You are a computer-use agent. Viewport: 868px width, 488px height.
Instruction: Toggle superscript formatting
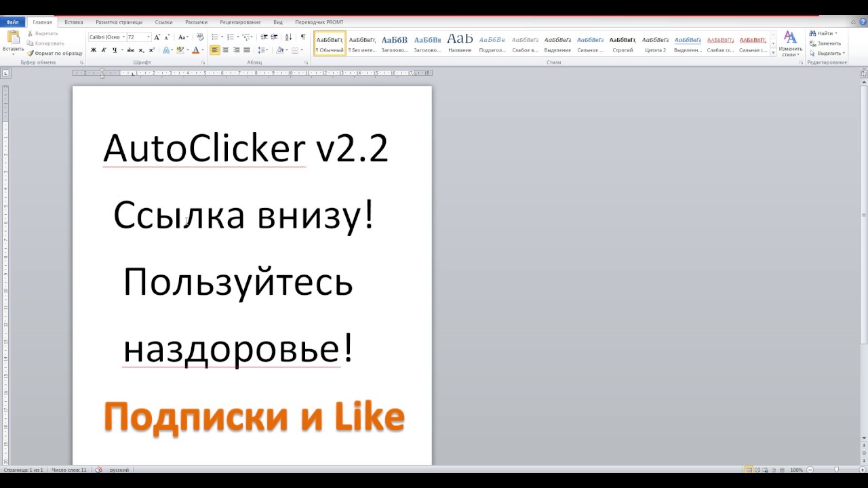[151, 50]
